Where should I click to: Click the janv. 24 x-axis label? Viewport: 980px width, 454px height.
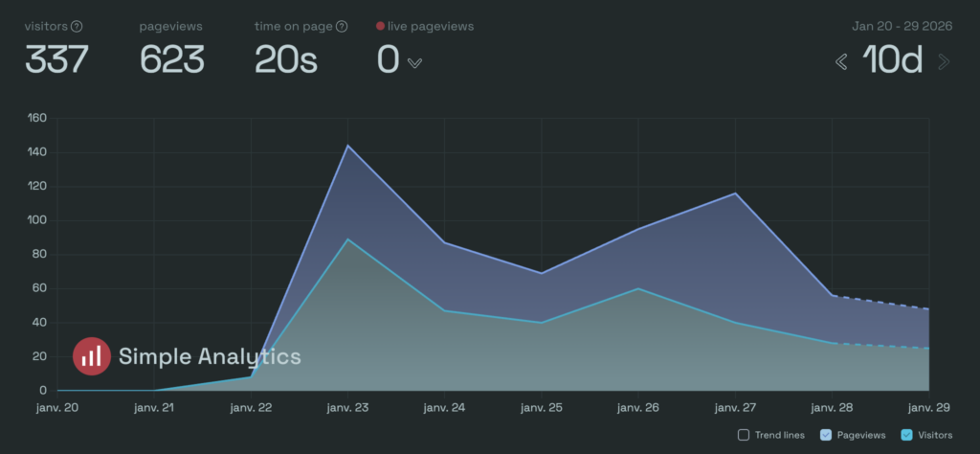click(x=444, y=407)
